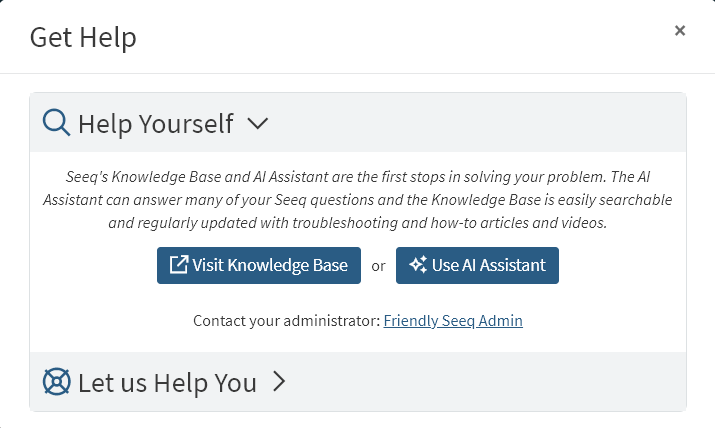Click empty space in Help Yourself header bar
Viewport: 715px width, 428px height.
[480, 123]
